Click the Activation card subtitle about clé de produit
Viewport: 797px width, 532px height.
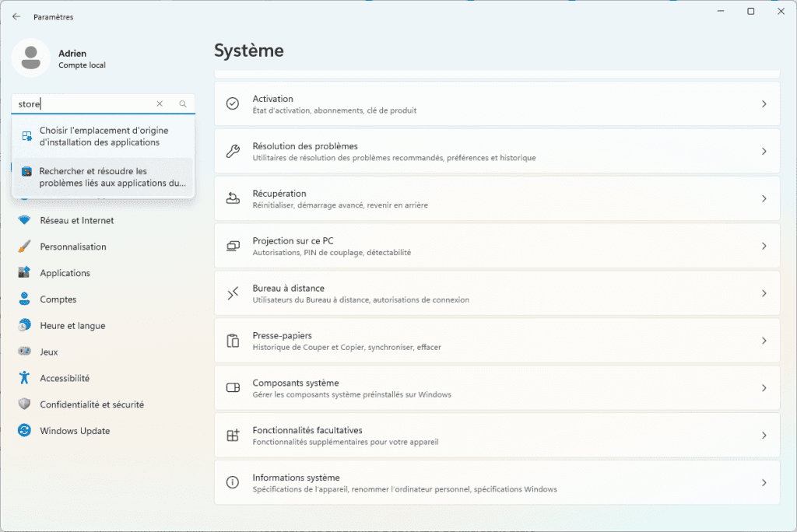coord(335,110)
